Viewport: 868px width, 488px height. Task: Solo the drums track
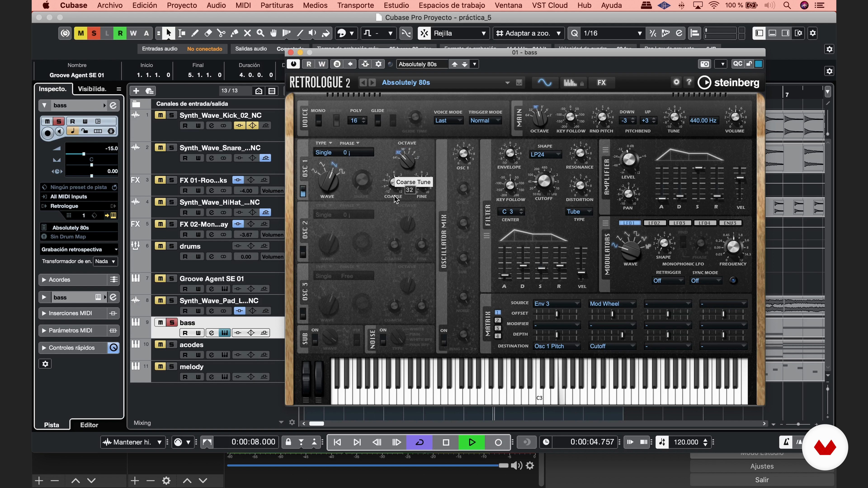172,246
